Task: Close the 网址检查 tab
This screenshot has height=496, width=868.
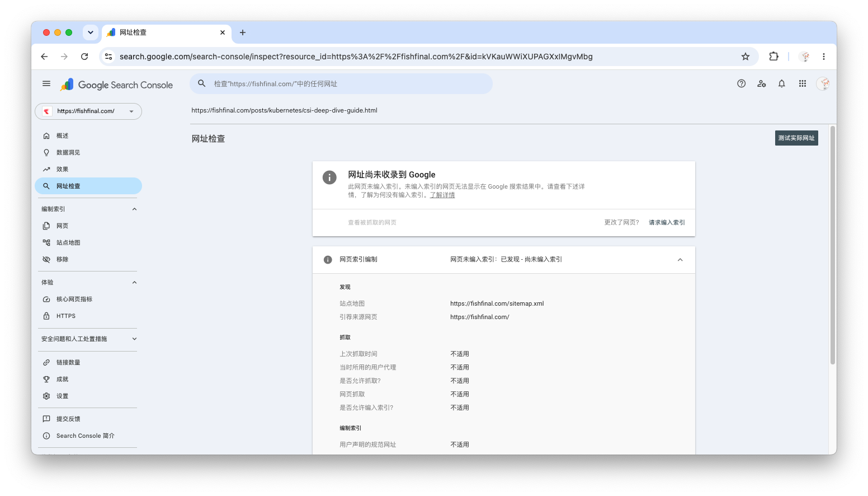Action: click(x=223, y=32)
